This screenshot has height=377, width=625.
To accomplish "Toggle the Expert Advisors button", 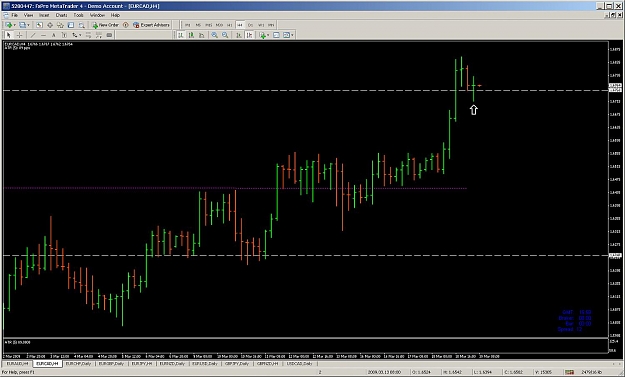I will point(151,25).
